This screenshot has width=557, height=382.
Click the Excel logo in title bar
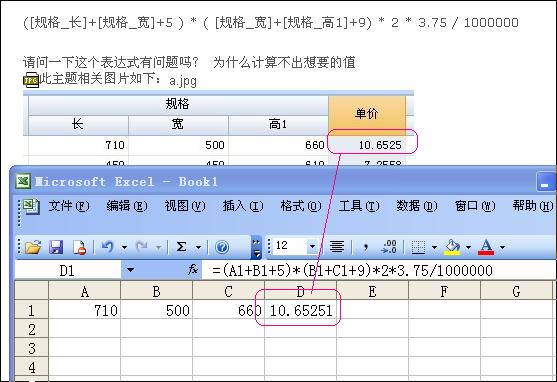pyautogui.click(x=23, y=182)
